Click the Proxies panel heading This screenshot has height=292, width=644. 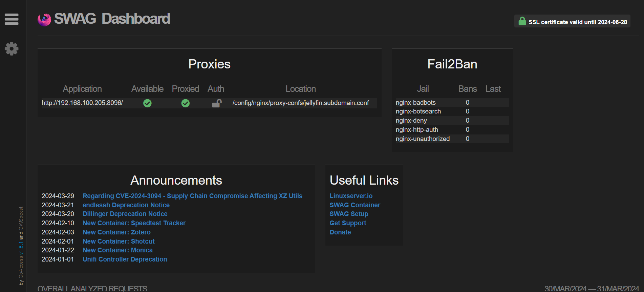(x=210, y=64)
